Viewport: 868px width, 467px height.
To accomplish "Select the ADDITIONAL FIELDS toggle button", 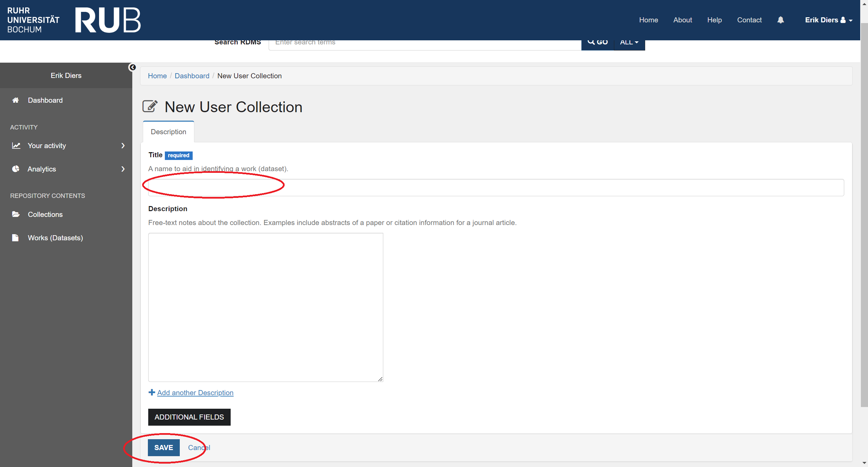I will pos(189,417).
